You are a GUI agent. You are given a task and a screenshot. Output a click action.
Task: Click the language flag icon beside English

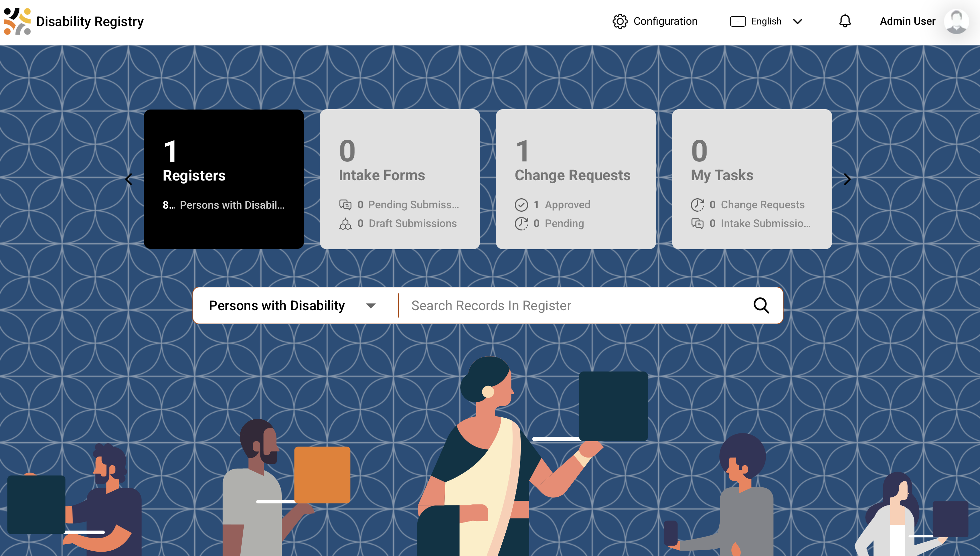pyautogui.click(x=738, y=21)
